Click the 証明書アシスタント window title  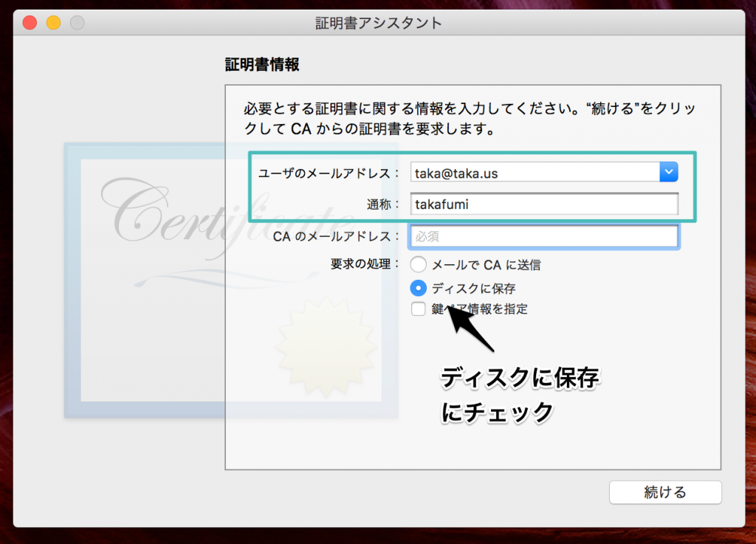coord(379,23)
